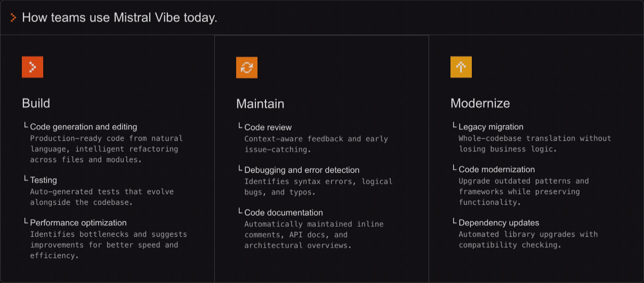
Task: Select the Modernize column heading
Action: tap(480, 103)
